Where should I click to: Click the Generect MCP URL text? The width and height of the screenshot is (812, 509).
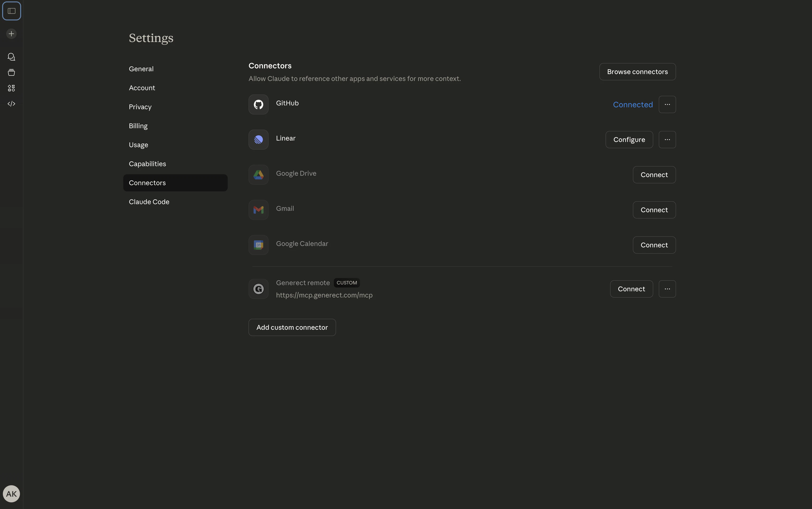pos(324,295)
